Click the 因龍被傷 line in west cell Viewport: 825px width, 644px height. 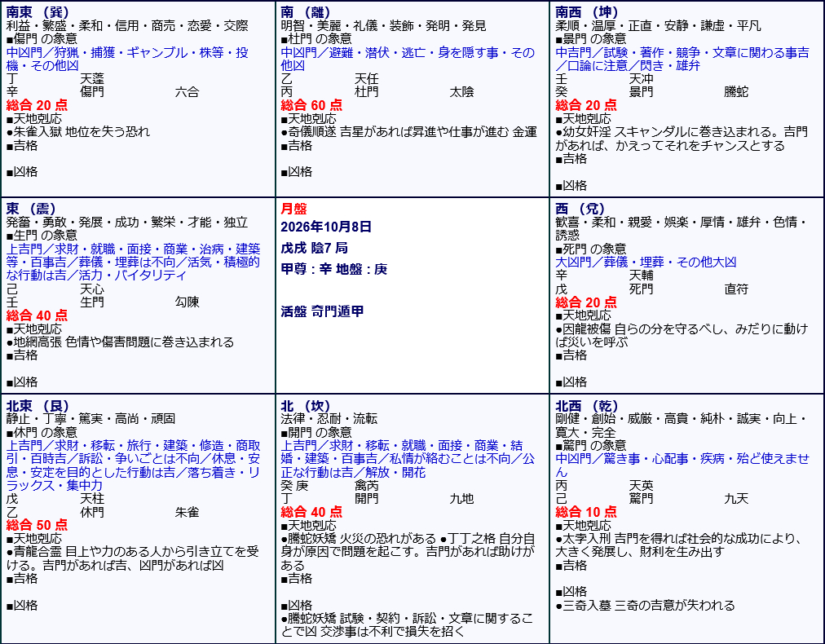(682, 335)
